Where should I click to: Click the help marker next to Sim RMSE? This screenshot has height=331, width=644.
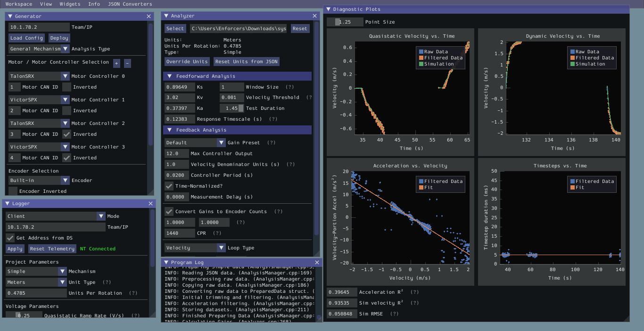click(394, 314)
